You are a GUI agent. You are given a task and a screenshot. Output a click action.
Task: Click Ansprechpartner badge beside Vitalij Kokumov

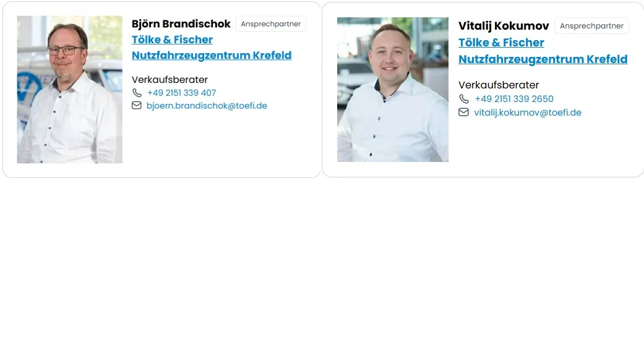591,25
